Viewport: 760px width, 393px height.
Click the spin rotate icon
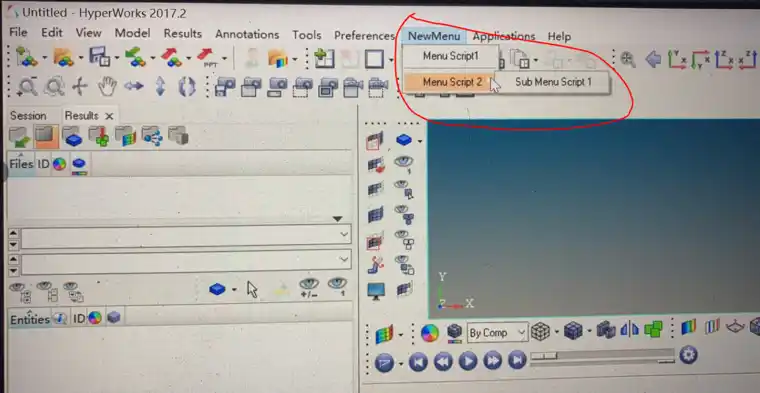(187, 87)
